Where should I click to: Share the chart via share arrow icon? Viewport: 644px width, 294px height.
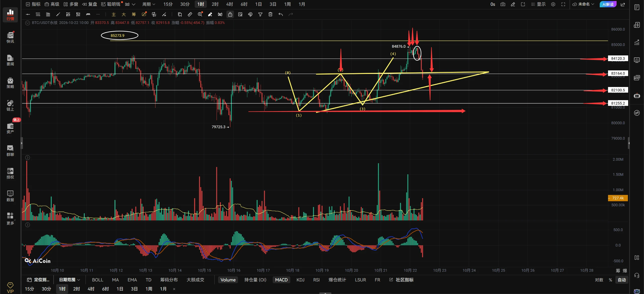623,4
